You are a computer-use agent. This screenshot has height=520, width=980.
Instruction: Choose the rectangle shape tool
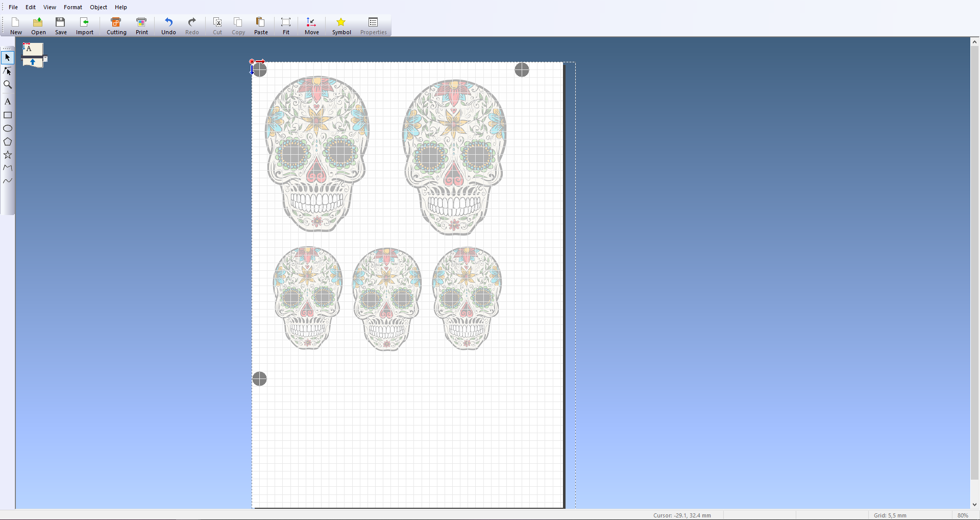coord(8,115)
